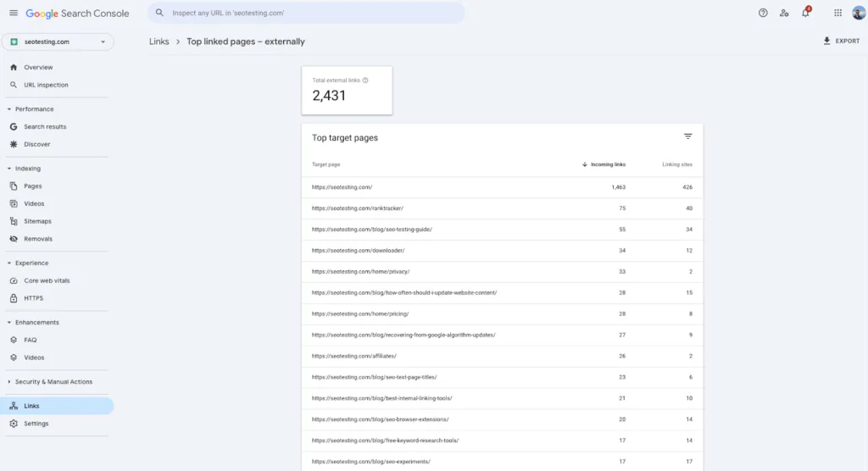Click the Google Search Console logo
This screenshot has width=868, height=471.
(x=77, y=14)
